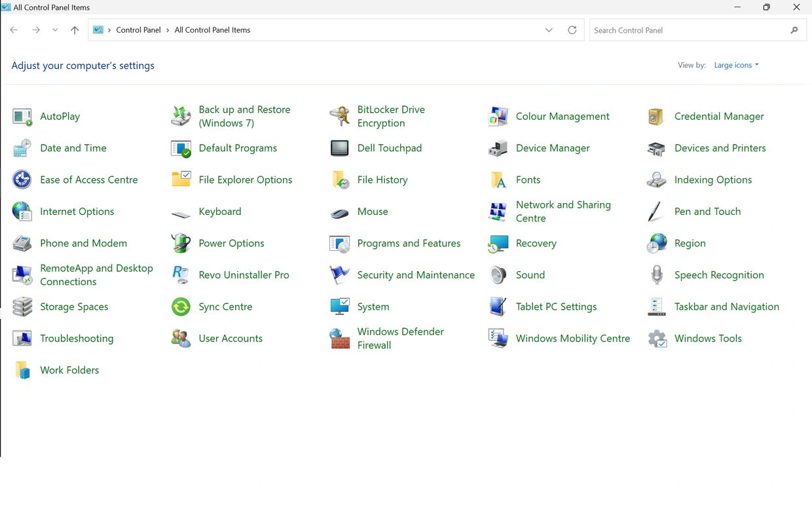
Task: Open the address bar history dropdown arrow
Action: pyautogui.click(x=549, y=30)
